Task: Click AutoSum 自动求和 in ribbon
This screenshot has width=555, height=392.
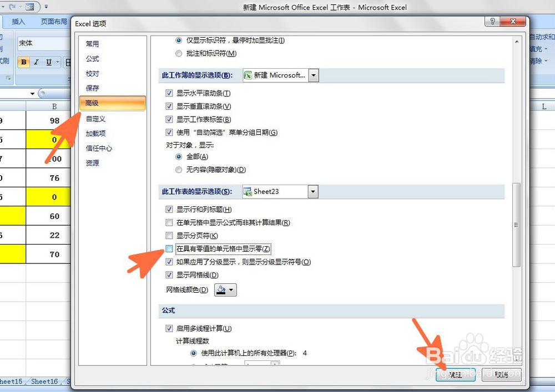Action: [x=542, y=37]
